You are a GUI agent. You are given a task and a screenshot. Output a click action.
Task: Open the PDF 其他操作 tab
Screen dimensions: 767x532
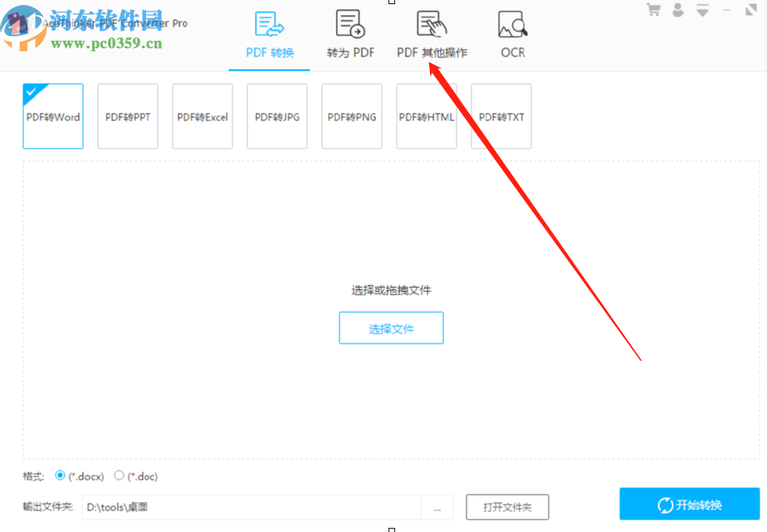432,36
